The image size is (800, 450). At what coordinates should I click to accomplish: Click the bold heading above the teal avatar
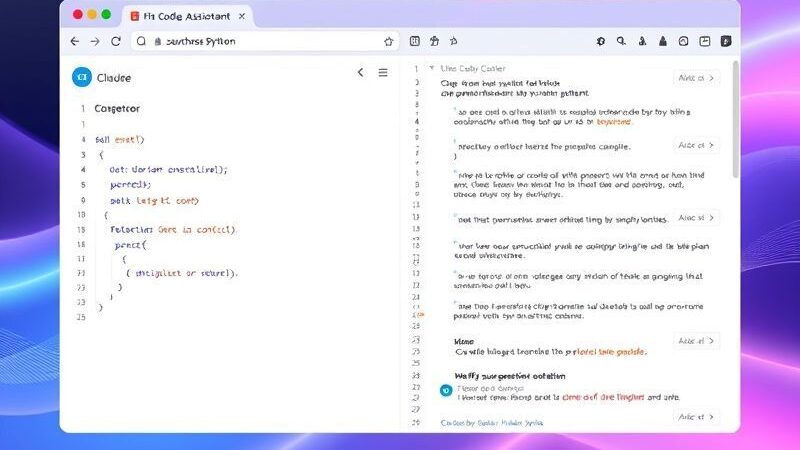point(510,376)
